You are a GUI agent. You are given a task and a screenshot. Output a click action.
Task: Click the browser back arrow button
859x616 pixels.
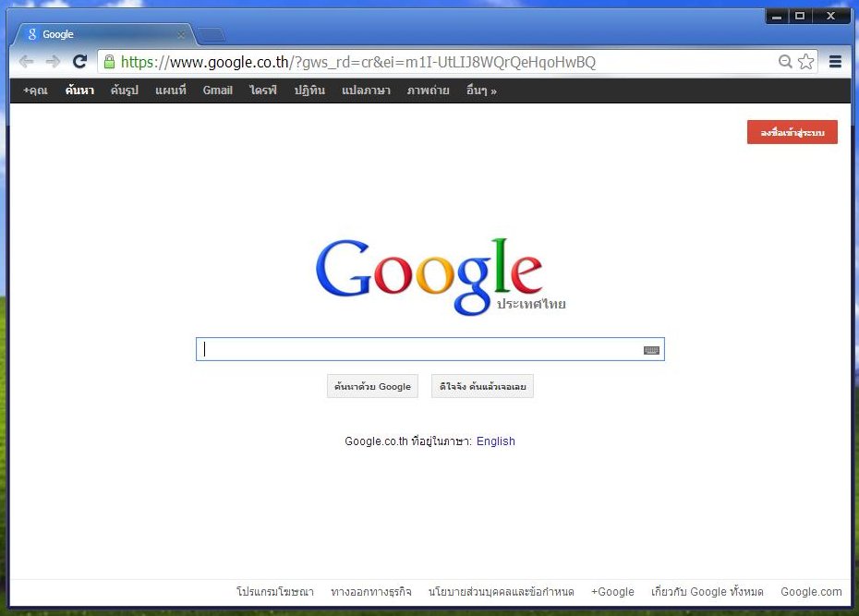[26, 62]
